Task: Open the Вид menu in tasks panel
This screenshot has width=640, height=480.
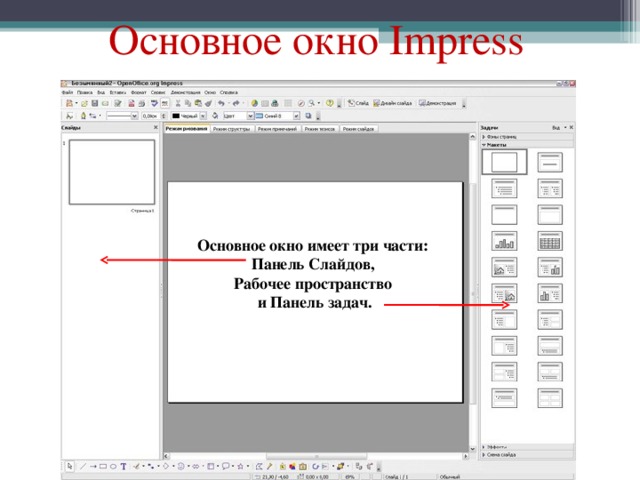Action: (x=559, y=128)
